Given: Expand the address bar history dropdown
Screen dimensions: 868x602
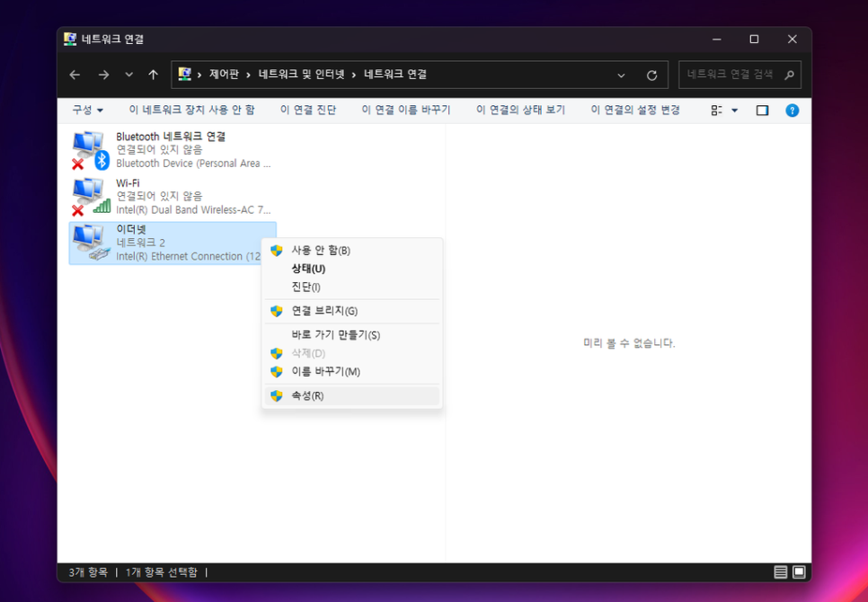Looking at the screenshot, I should pyautogui.click(x=621, y=75).
